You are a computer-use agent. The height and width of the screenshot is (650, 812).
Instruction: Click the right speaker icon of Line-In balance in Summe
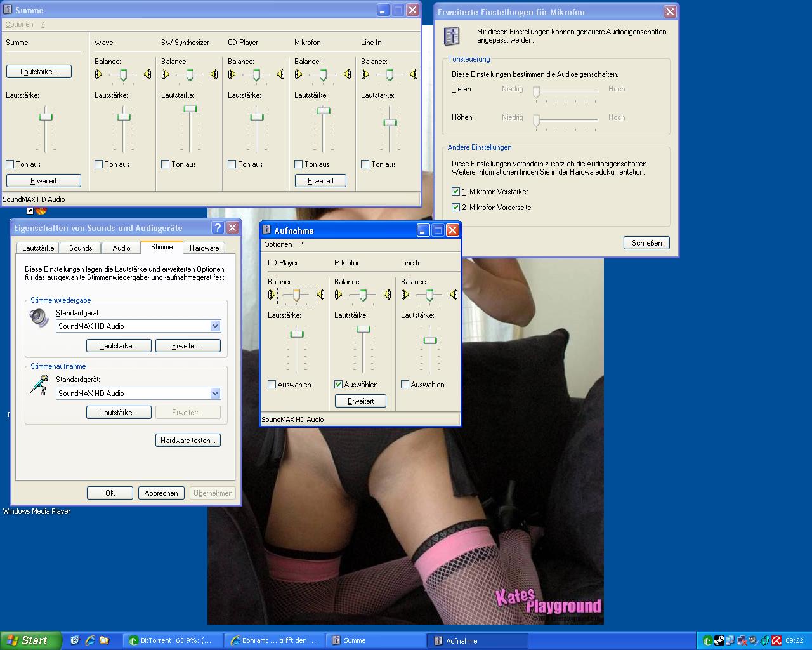[x=414, y=75]
